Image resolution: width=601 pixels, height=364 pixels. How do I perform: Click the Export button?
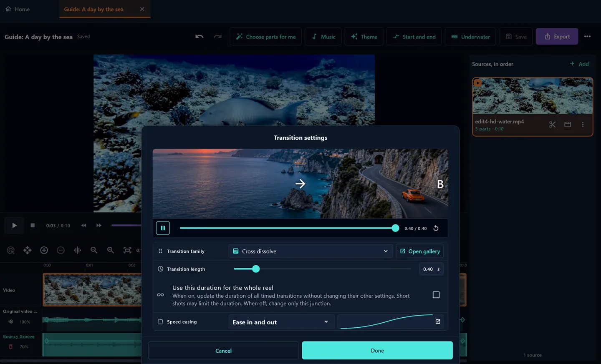(557, 37)
